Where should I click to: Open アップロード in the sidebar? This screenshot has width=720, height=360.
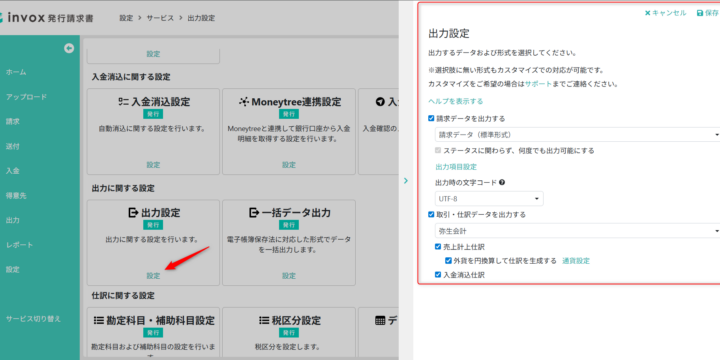[26, 97]
